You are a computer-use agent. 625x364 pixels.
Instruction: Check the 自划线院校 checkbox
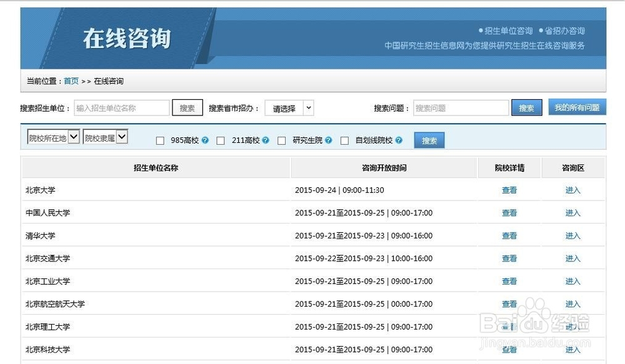(345, 140)
